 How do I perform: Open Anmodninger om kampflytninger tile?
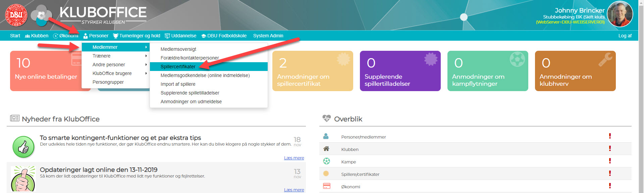[x=488, y=71]
